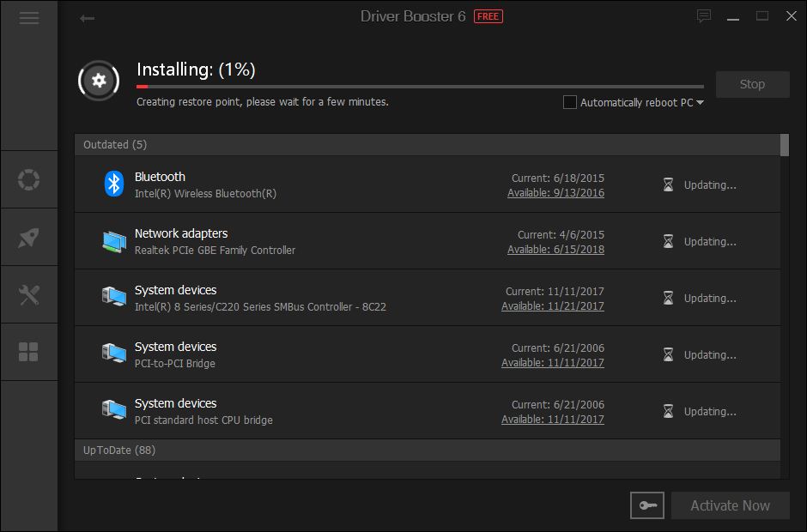Enable Automatically reboot PC checkbox
807x532 pixels.
570,102
